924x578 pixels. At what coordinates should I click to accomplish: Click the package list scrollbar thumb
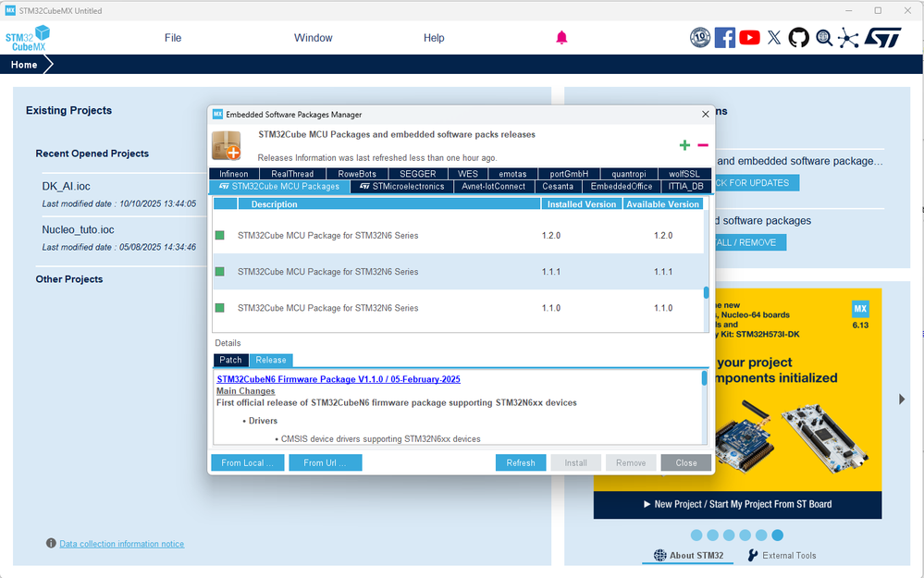click(x=706, y=293)
